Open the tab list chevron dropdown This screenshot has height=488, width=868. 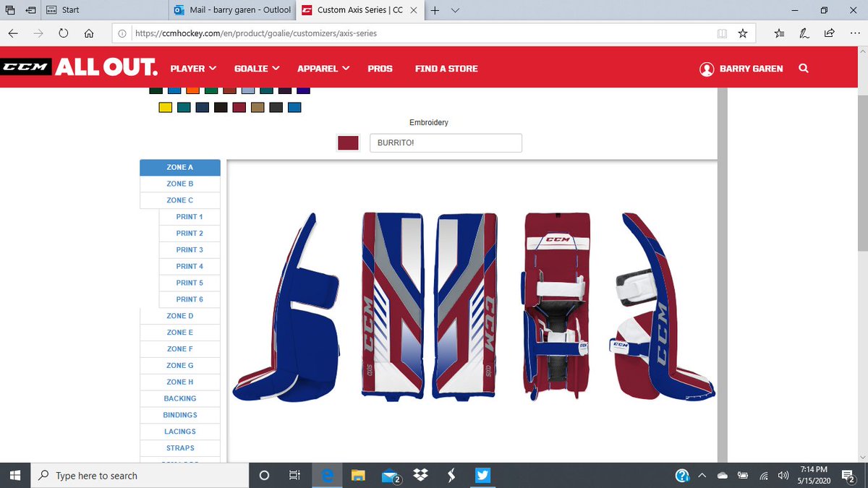[455, 10]
